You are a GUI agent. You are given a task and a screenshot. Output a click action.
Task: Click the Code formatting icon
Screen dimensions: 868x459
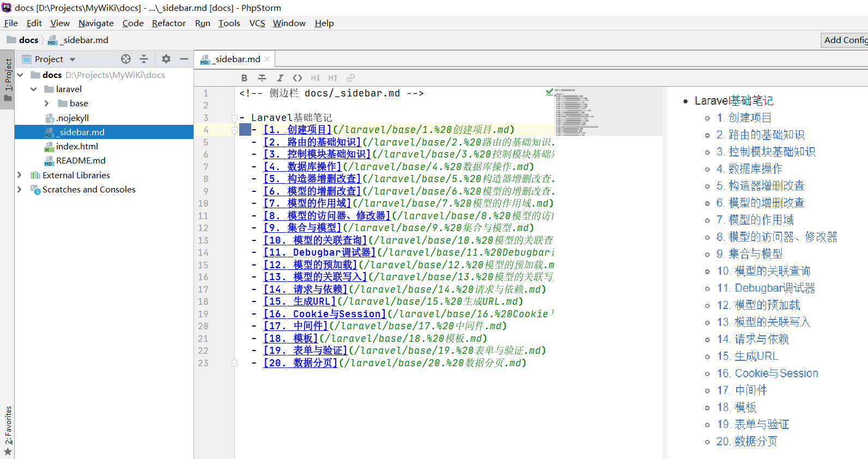[298, 78]
